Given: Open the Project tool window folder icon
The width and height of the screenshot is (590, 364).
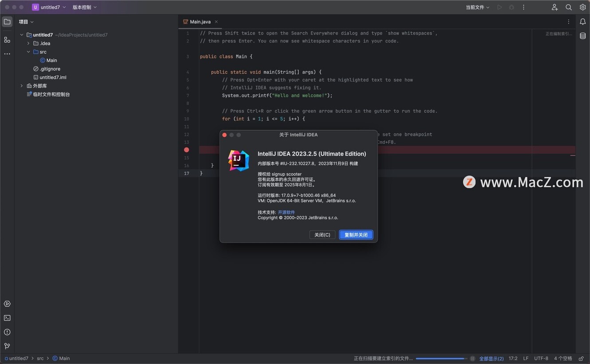Looking at the screenshot, I should (7, 22).
